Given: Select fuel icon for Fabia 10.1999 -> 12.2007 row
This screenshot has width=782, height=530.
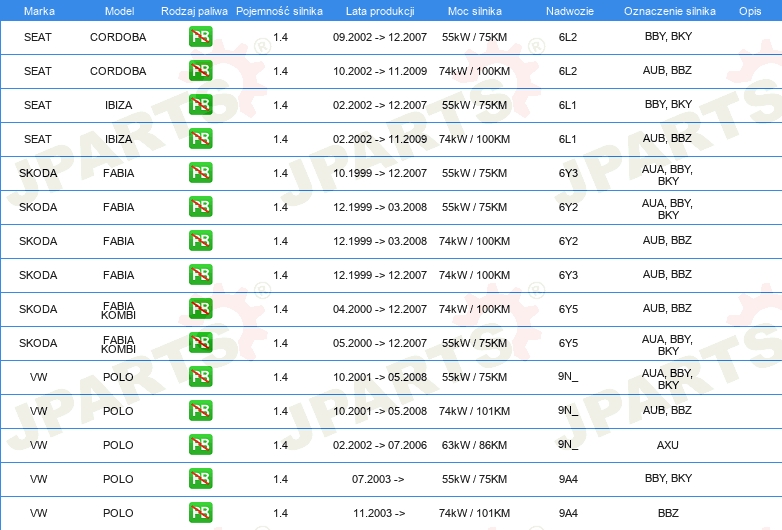Looking at the screenshot, I should pyautogui.click(x=200, y=173).
